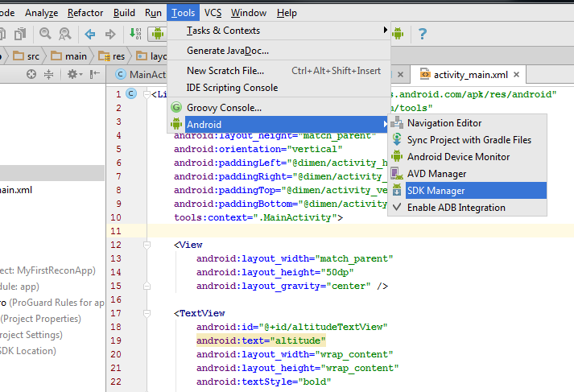This screenshot has height=392, width=574.
Task: Open the Help menu
Action: 287,13
